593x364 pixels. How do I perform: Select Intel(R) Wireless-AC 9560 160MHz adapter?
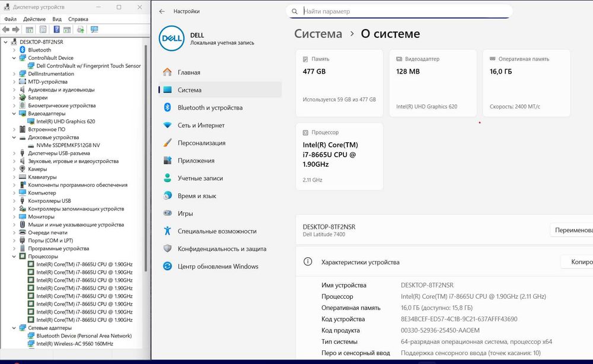point(75,344)
